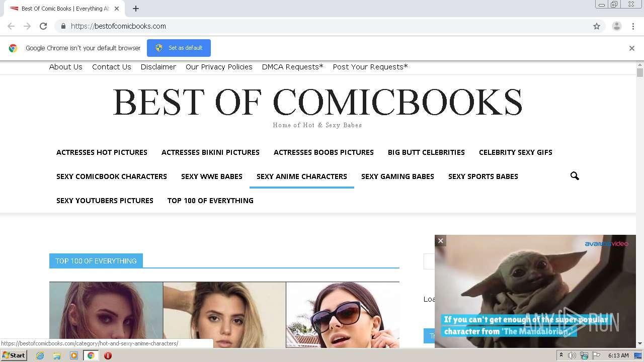
Task: Open About Us link
Action: (66, 67)
